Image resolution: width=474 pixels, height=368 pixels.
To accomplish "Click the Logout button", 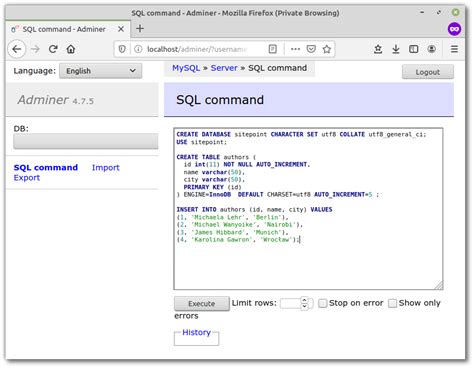I will point(428,72).
